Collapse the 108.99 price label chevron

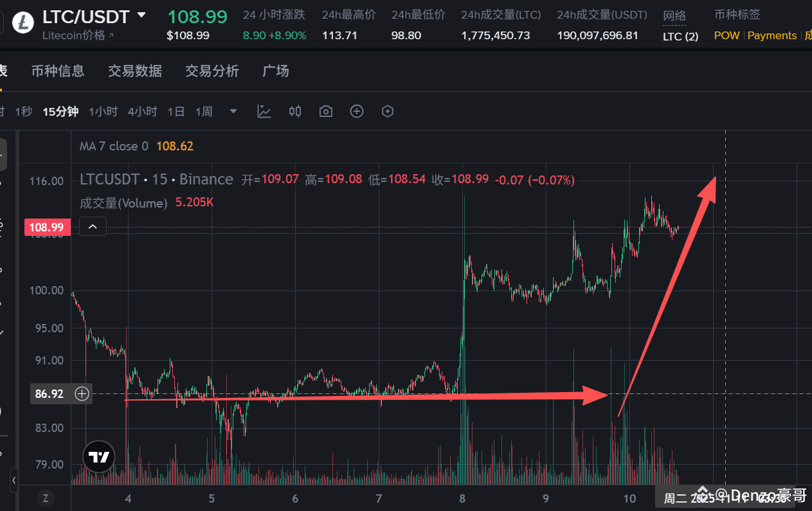coord(93,226)
